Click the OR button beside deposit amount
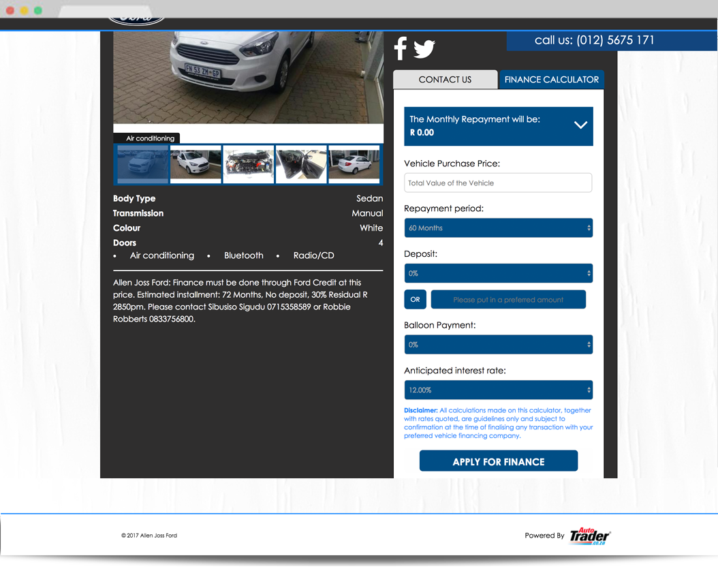 [415, 300]
